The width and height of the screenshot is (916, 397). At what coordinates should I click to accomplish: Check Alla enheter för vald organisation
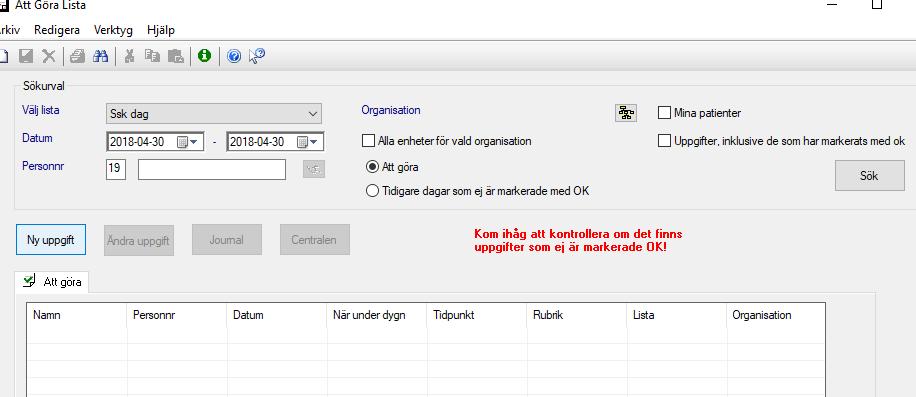point(369,141)
